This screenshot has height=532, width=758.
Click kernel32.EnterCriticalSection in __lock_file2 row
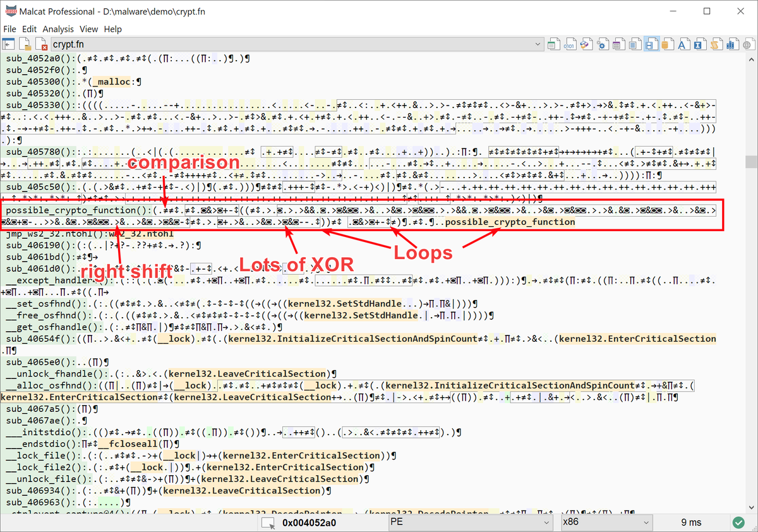click(x=286, y=467)
